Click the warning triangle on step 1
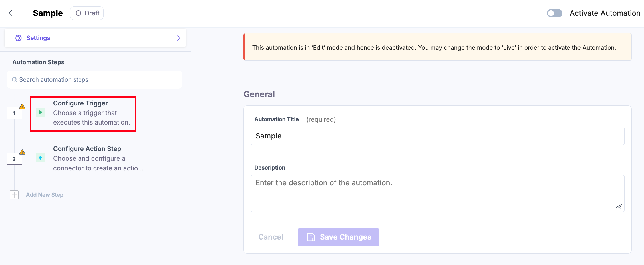Image resolution: width=644 pixels, height=265 pixels. (x=22, y=107)
